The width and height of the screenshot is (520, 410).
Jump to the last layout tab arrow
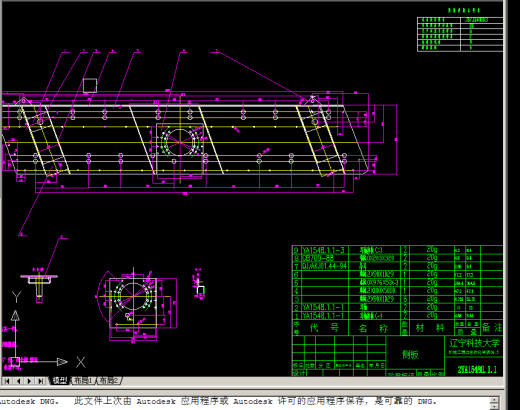click(x=41, y=381)
